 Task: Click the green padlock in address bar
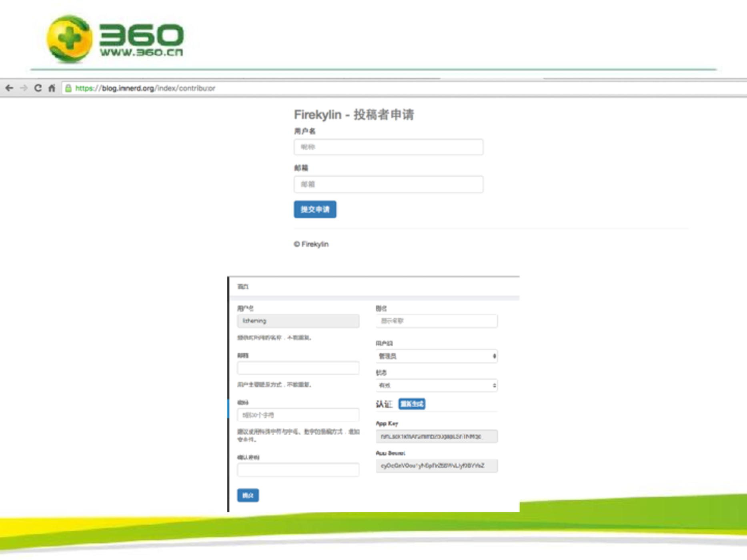(68, 88)
